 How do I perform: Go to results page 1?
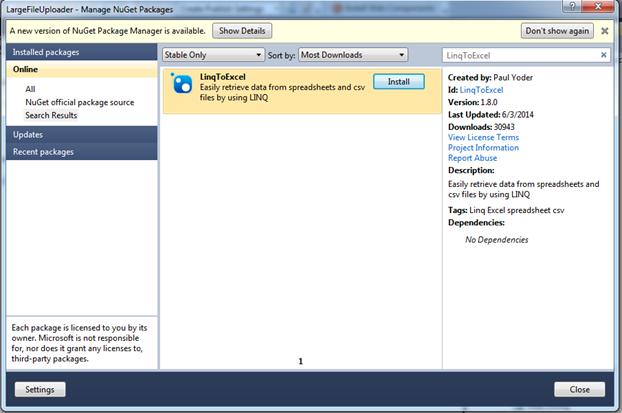(x=301, y=361)
